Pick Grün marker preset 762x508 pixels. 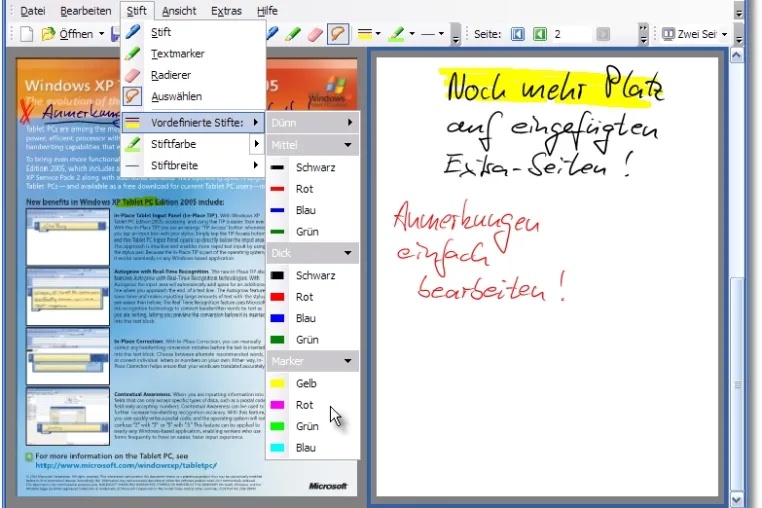[312, 426]
